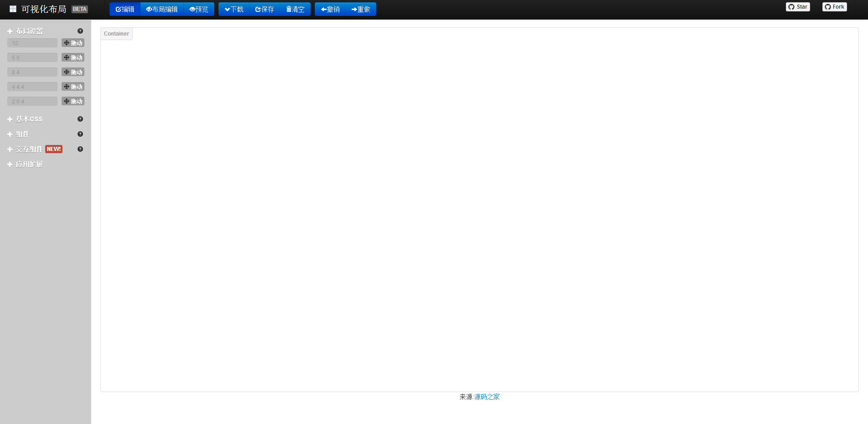Click the 6 6 column layout input
The height and width of the screenshot is (424, 868).
pyautogui.click(x=32, y=57)
